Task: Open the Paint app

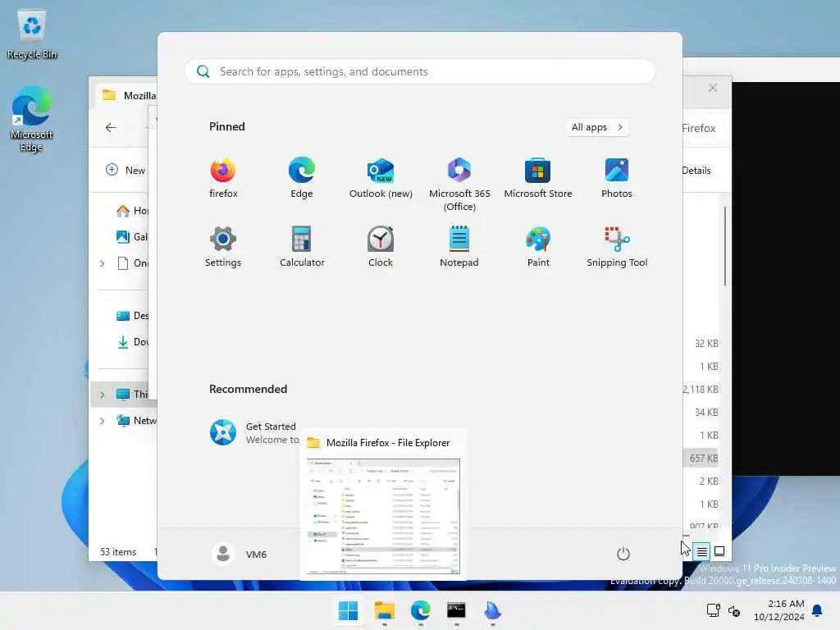Action: (x=538, y=247)
